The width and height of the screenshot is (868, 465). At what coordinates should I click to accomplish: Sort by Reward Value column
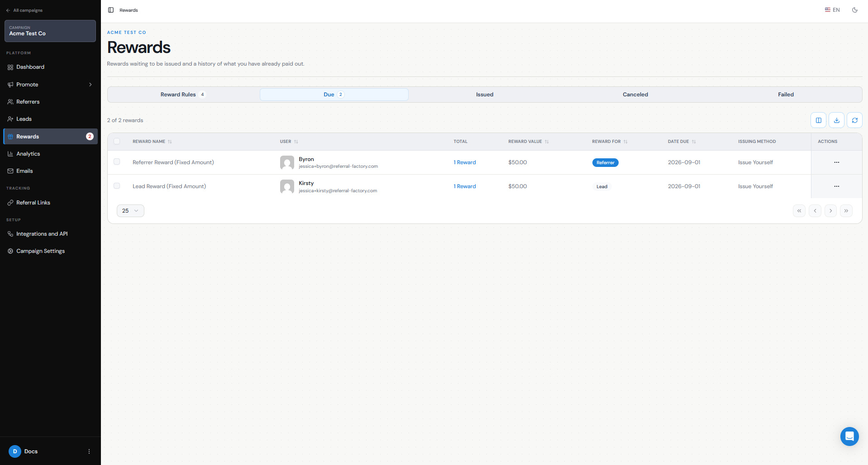click(528, 142)
